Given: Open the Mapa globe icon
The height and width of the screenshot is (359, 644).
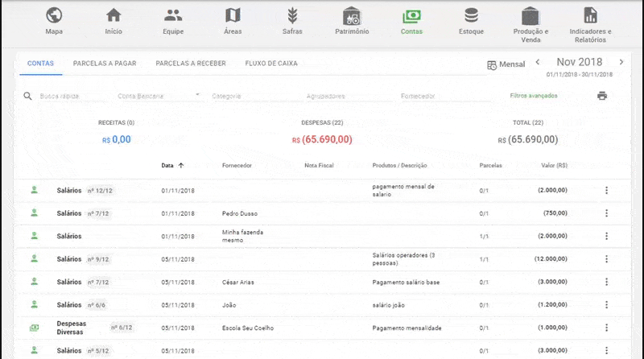Looking at the screenshot, I should tap(54, 15).
